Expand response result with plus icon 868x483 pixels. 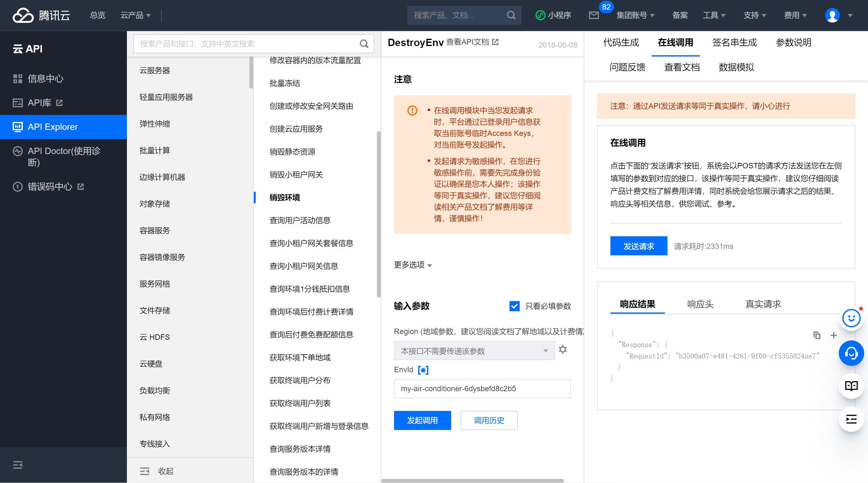[x=834, y=335]
